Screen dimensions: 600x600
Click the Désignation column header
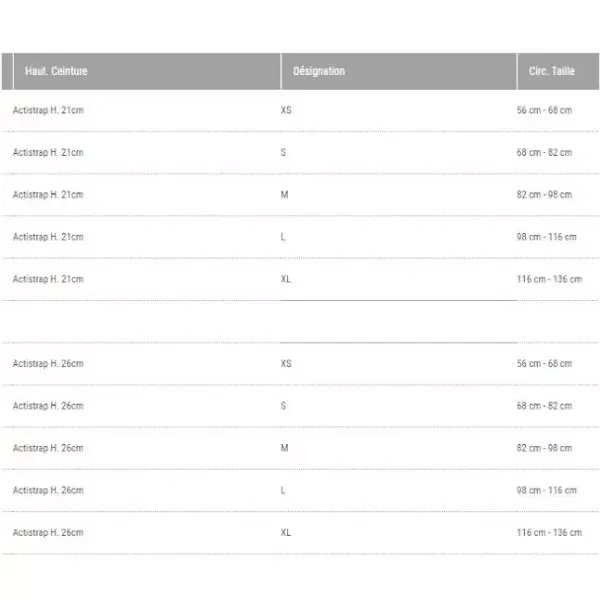[319, 71]
